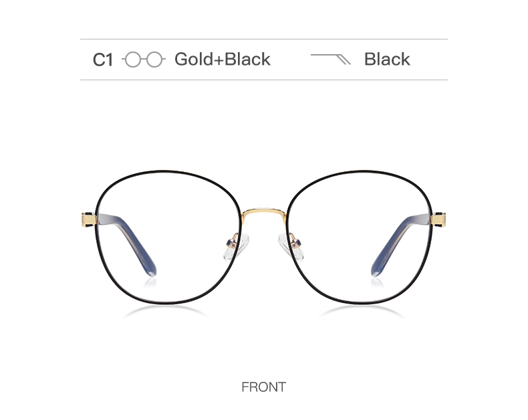
Task: Select the C1 color code label
Action: pos(103,60)
